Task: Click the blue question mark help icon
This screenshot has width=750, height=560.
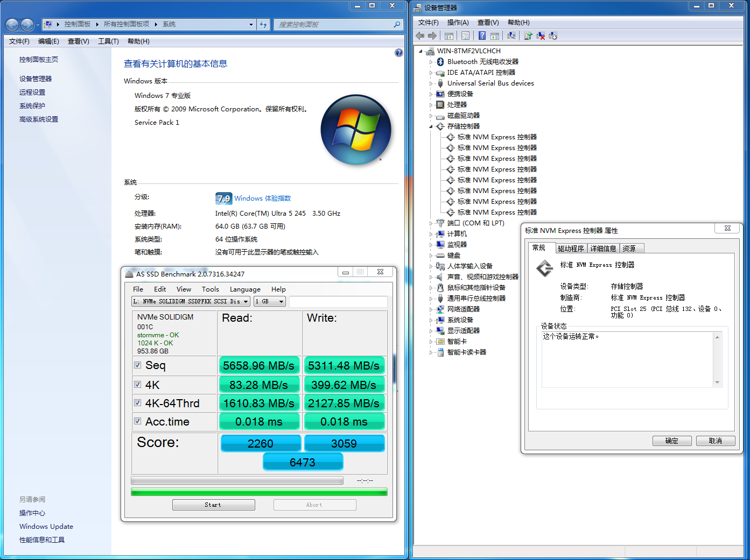Action: (482, 36)
